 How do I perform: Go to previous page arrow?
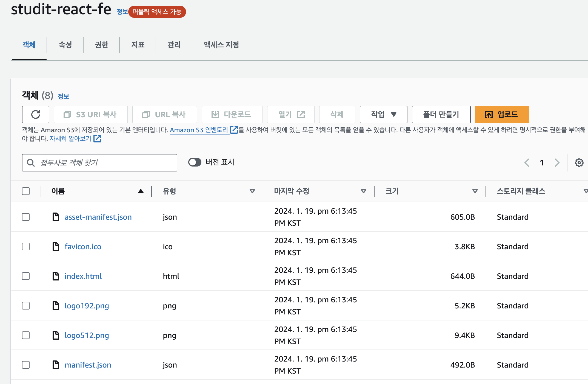[x=527, y=163]
